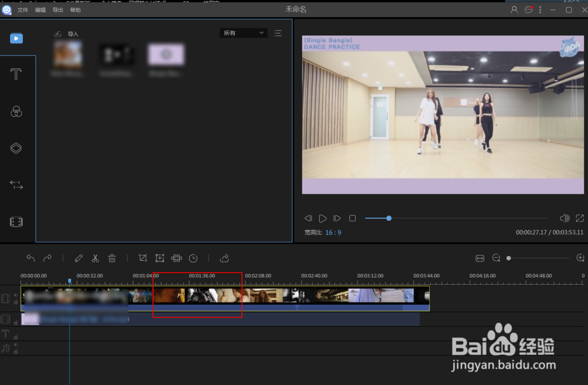Select third purple media thumbnail in library
The width and height of the screenshot is (588, 385).
[x=166, y=55]
